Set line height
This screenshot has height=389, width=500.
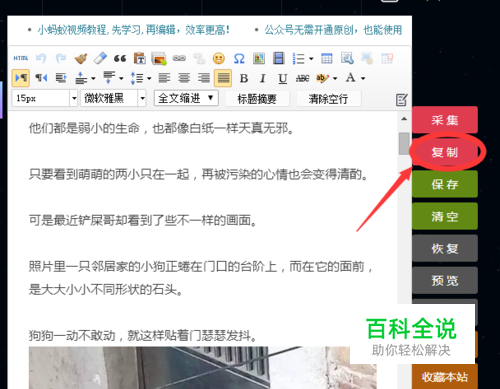(137, 78)
